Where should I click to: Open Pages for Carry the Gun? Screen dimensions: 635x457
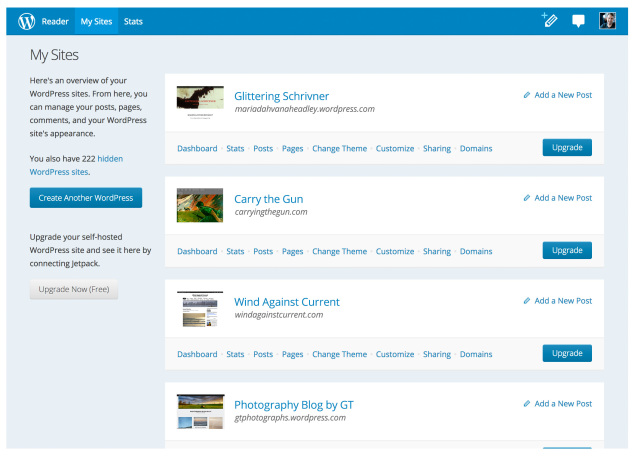point(292,251)
